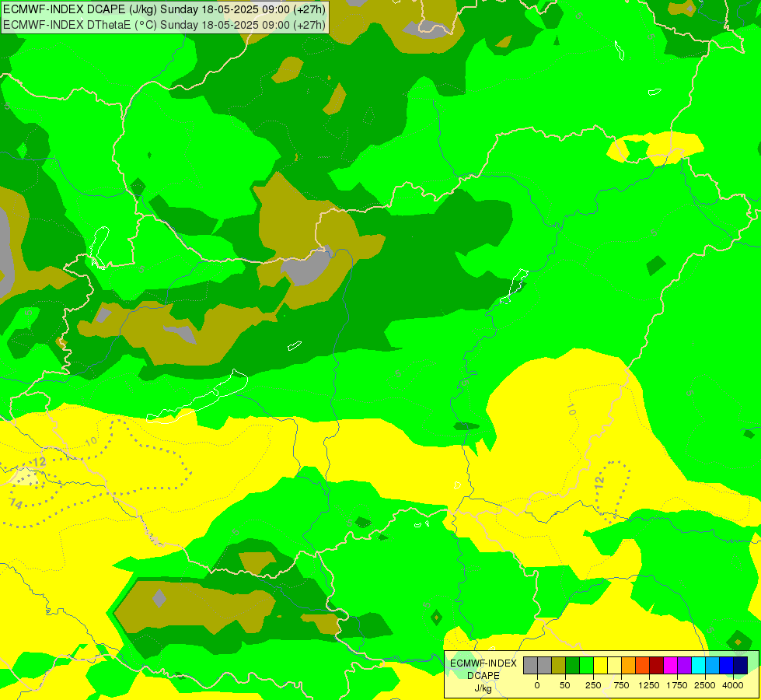The image size is (761, 700).
Task: Pick the pale yellow legend swatch
Action: click(x=614, y=666)
